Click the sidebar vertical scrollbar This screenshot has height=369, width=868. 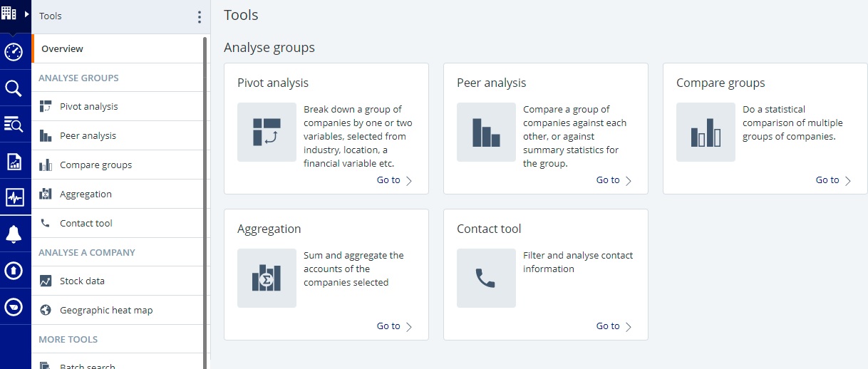point(205,199)
